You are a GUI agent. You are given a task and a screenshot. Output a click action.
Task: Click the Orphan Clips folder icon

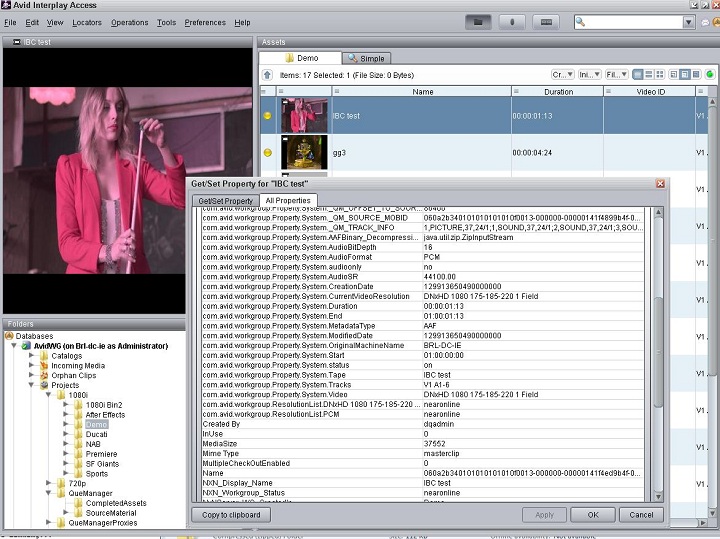coord(44,375)
